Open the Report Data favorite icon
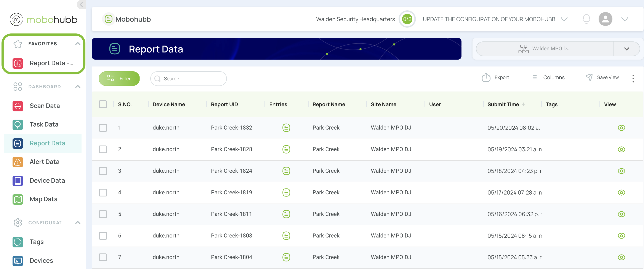This screenshot has width=644, height=269. coord(18,63)
